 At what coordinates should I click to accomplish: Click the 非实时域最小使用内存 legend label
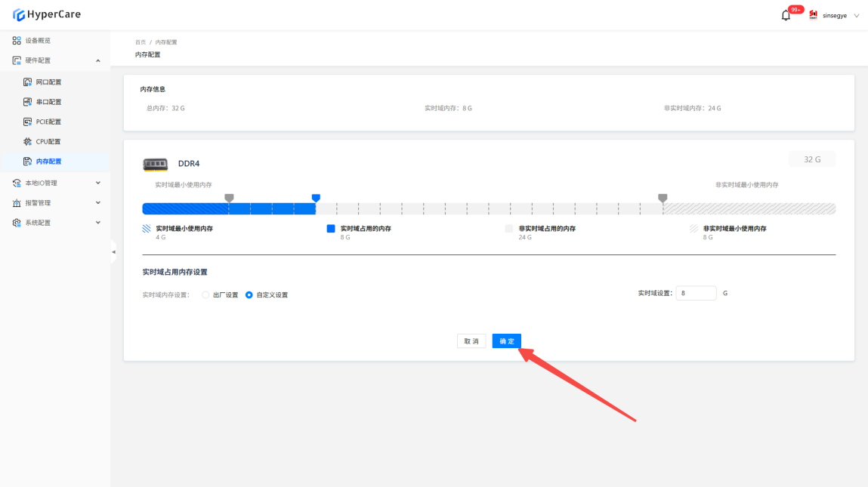[734, 229]
